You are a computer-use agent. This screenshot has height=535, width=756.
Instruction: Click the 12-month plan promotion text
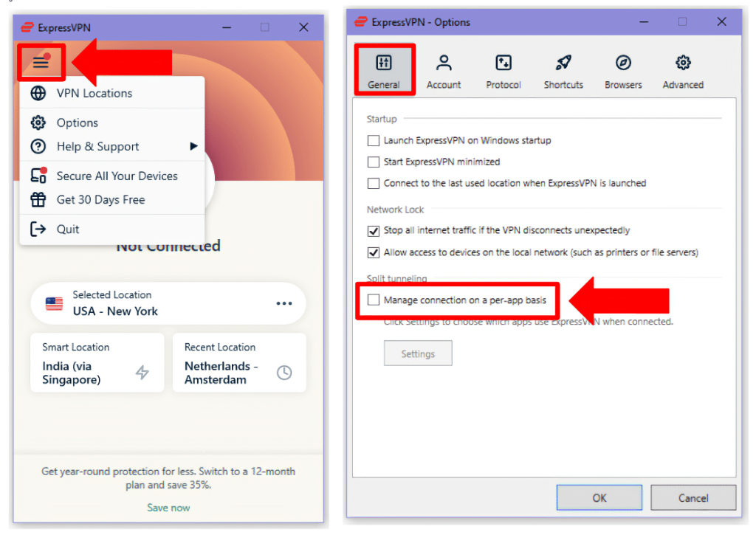pyautogui.click(x=168, y=478)
